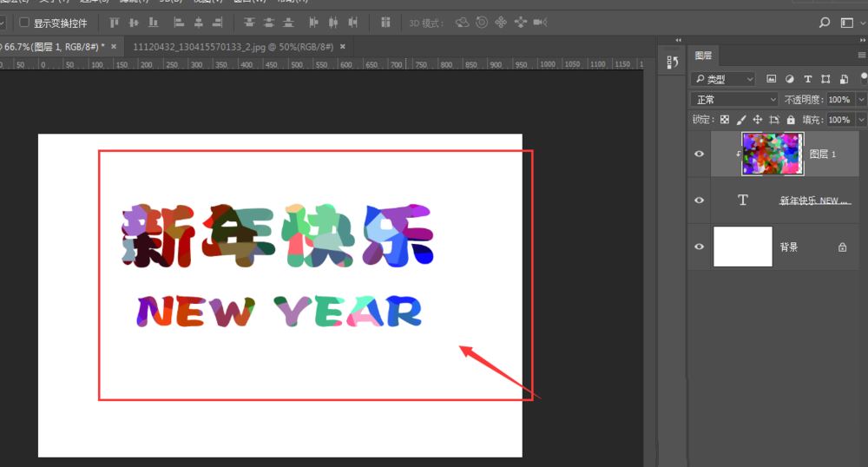Filter layers by smart objects
The height and width of the screenshot is (467, 868).
coord(844,79)
